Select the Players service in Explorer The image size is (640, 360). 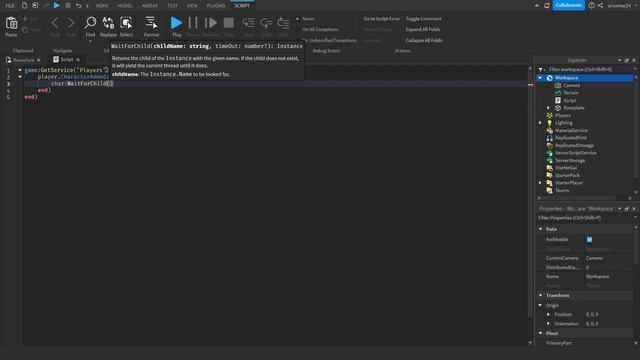tap(563, 115)
